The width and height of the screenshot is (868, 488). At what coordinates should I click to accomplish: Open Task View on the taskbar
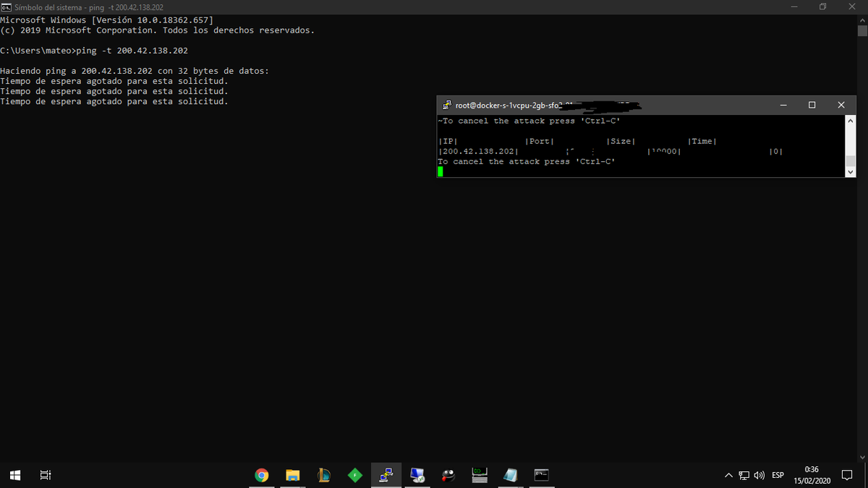[x=46, y=475]
